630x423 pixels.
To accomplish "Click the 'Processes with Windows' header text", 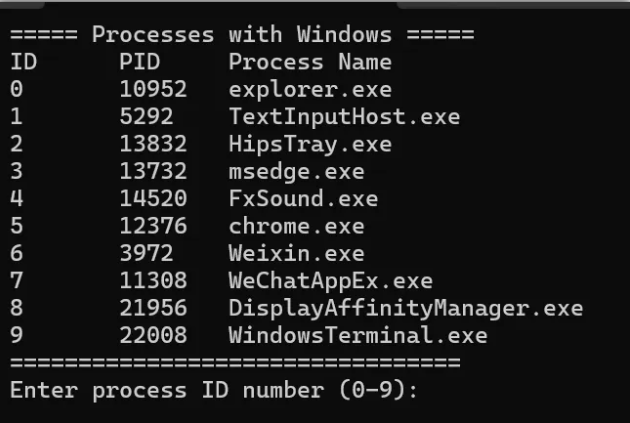I will [241, 35].
